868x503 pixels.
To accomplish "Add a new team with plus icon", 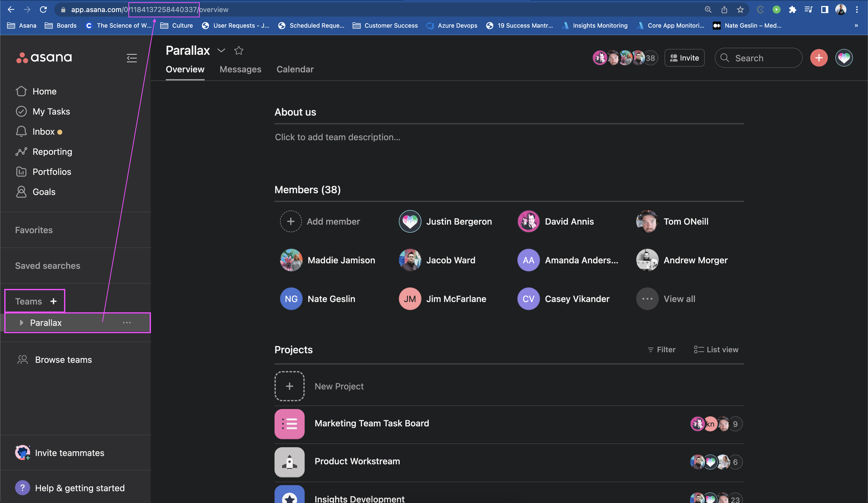I will point(53,301).
